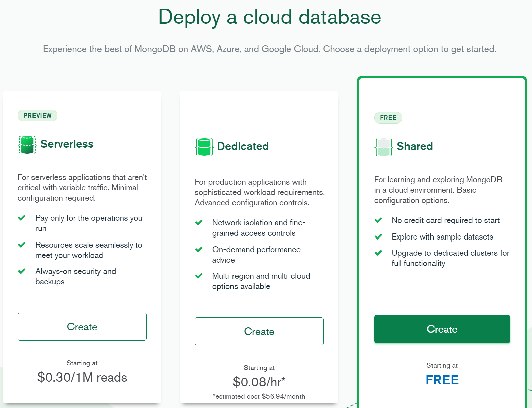Click 'Explore with sample datasets' text
Image resolution: width=532 pixels, height=408 pixels.
click(x=443, y=237)
